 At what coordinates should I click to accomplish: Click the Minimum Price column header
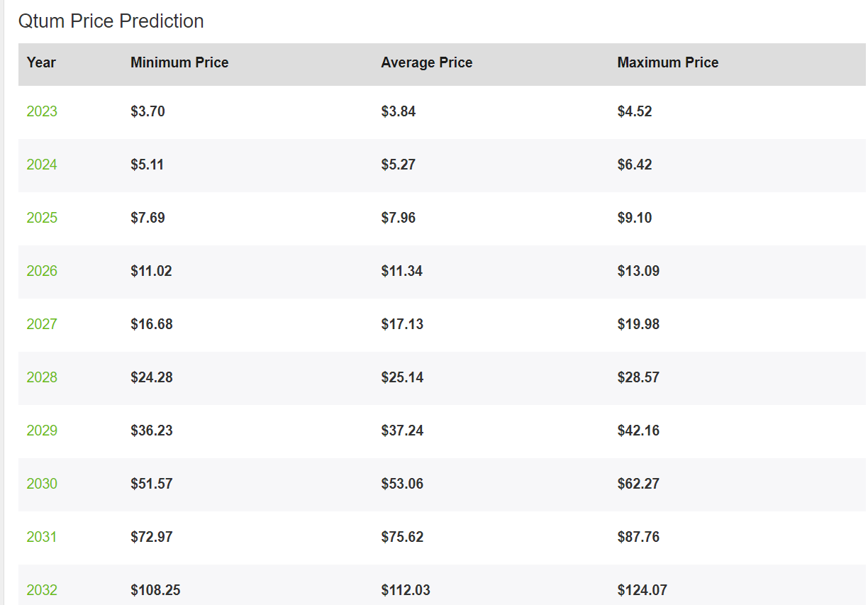(x=179, y=62)
